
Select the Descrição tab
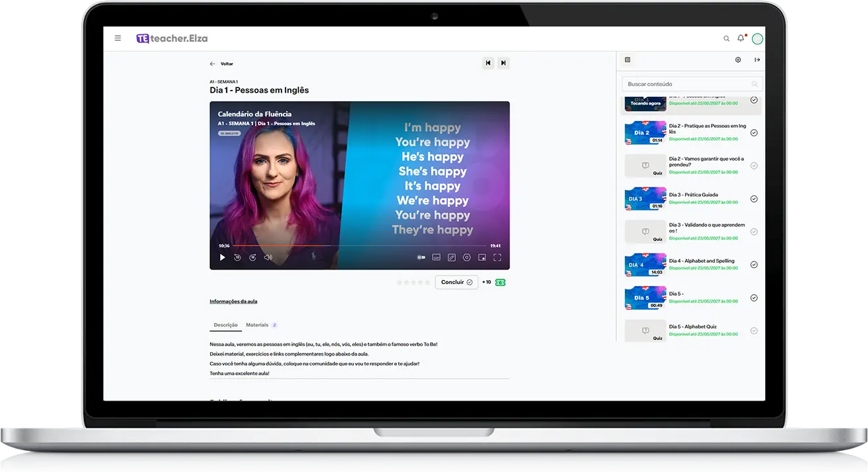[225, 325]
